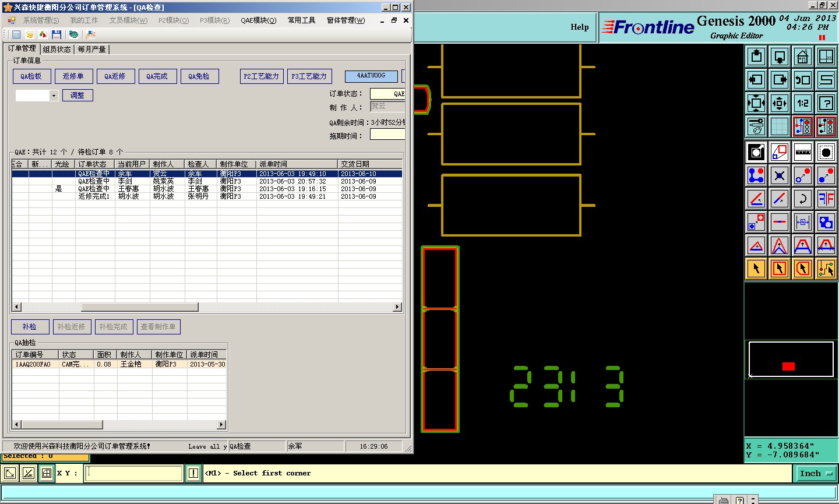
Task: Click the 派单时间 column header in order table
Action: (297, 164)
